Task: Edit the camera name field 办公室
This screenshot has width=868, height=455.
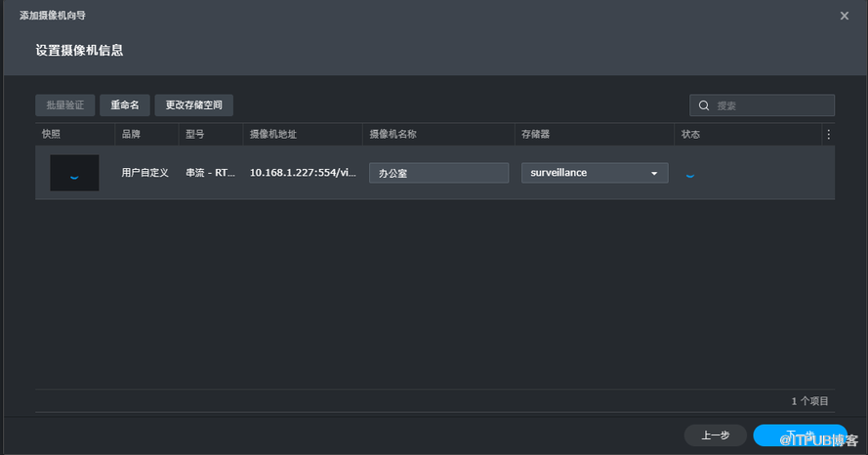Action: (x=438, y=173)
